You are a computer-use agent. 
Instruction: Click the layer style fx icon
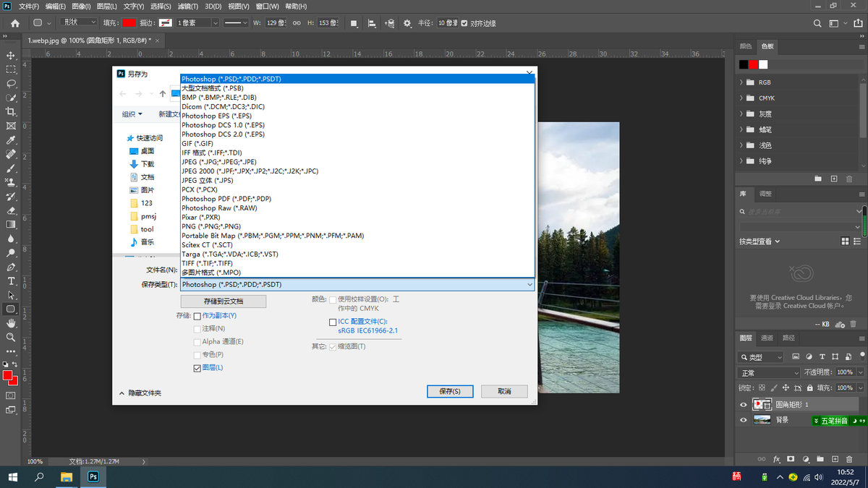click(x=777, y=459)
